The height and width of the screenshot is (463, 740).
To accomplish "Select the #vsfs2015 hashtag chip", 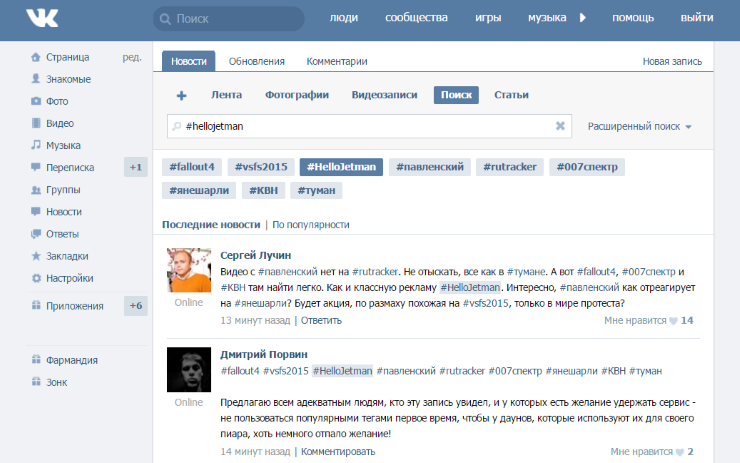I will click(261, 167).
